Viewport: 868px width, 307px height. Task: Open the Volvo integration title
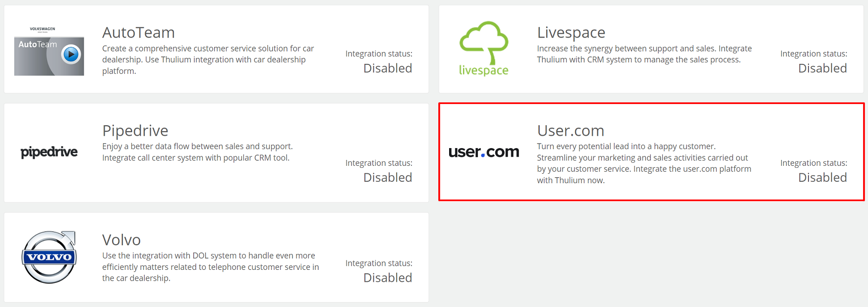121,240
